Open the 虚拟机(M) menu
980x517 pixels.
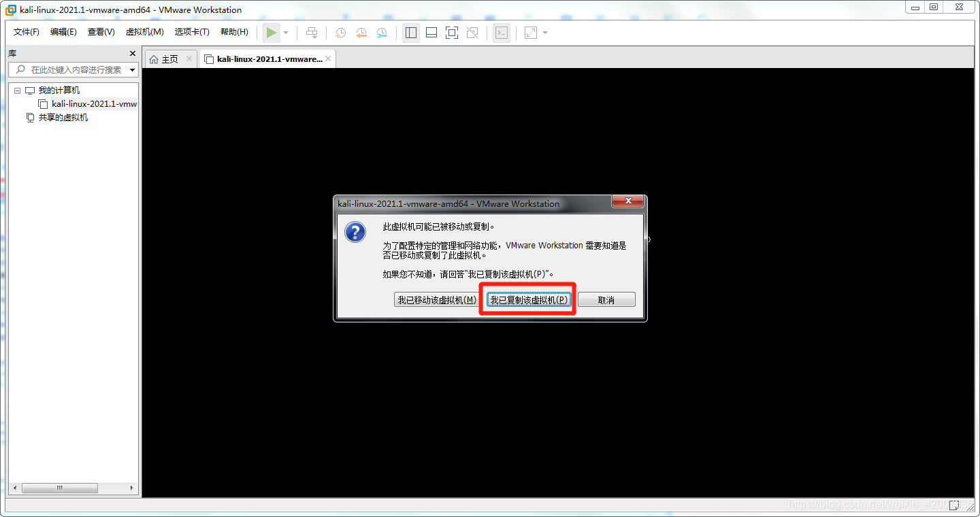(x=144, y=32)
